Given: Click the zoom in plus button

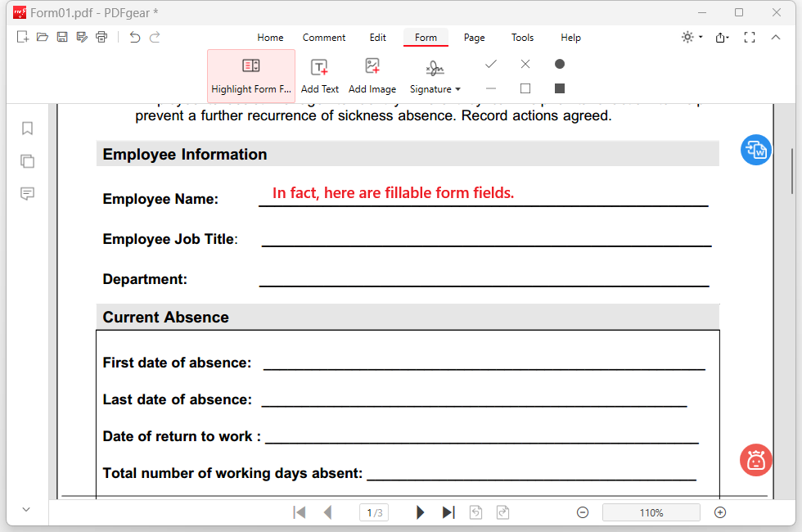Looking at the screenshot, I should [720, 512].
